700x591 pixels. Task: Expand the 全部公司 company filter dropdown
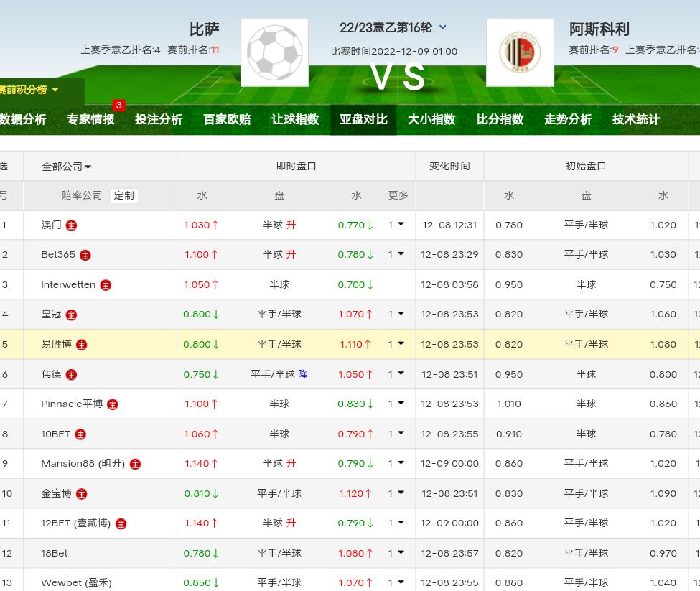click(x=66, y=167)
